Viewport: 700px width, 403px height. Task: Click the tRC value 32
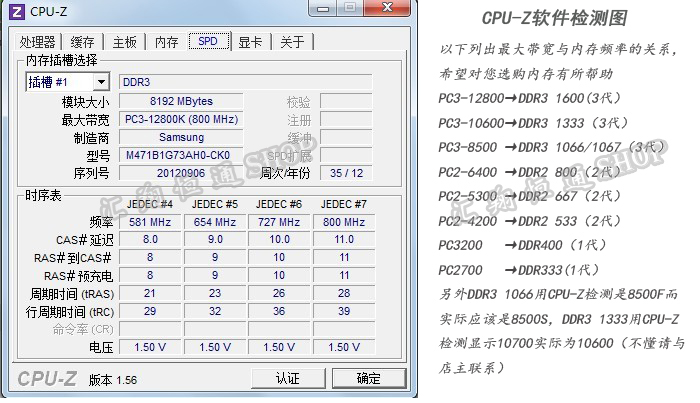coord(215,311)
